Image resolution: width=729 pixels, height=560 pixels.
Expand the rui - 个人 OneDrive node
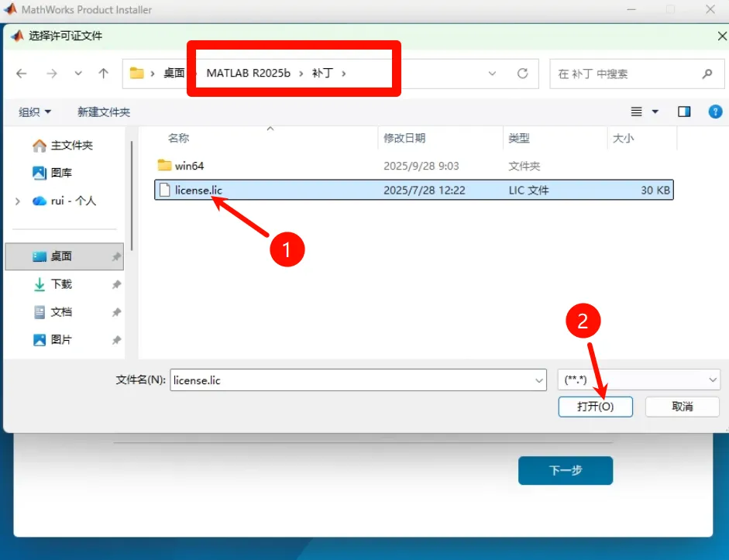point(18,201)
